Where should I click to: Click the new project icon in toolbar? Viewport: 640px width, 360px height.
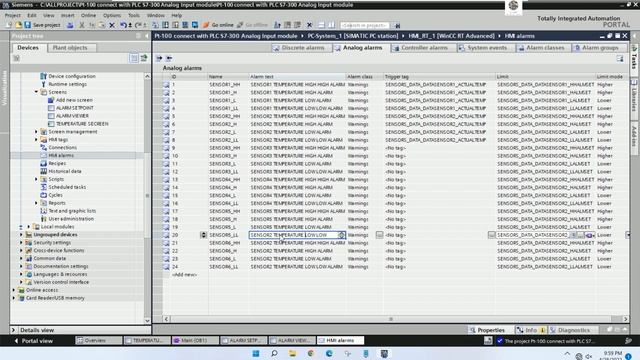coord(9,25)
